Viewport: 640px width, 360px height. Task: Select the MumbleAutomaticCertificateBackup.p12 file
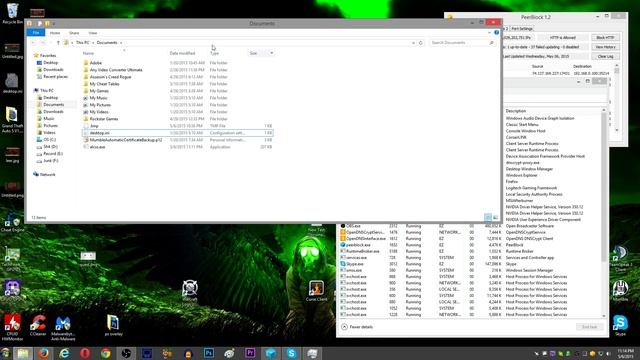[126, 140]
